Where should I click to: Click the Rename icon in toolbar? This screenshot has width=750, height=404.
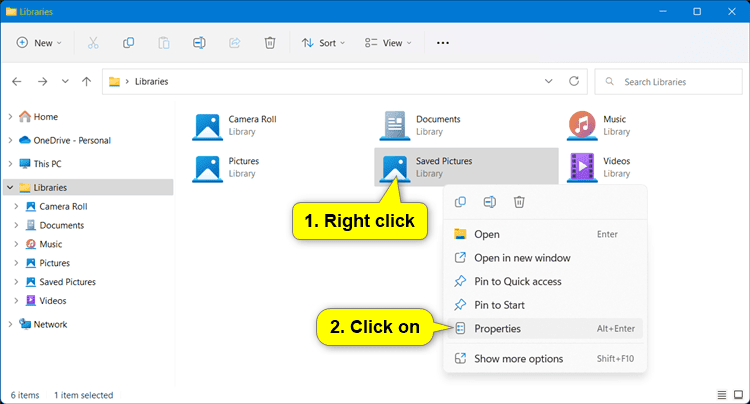click(x=199, y=43)
